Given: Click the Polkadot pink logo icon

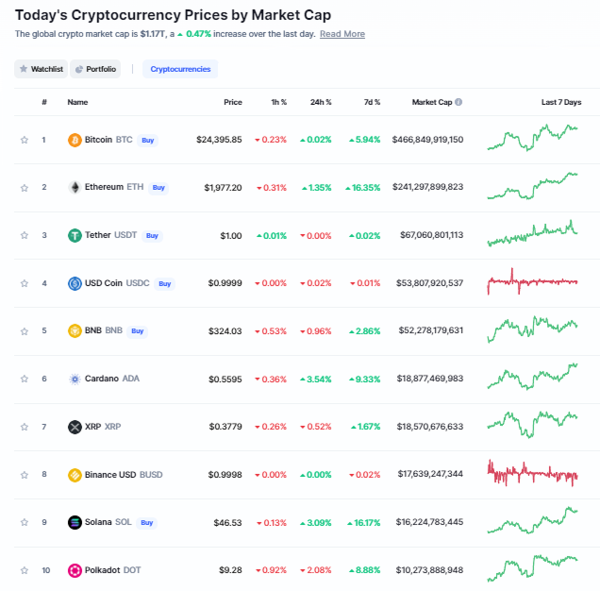Looking at the screenshot, I should 75,570.
